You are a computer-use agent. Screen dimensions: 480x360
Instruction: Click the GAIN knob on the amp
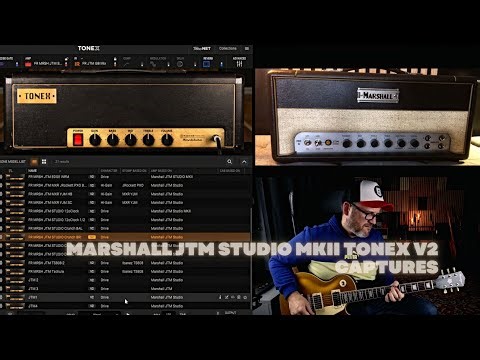95,140
